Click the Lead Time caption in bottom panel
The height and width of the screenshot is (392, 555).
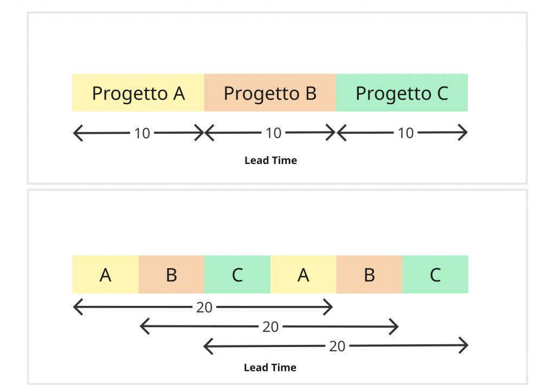(x=270, y=368)
